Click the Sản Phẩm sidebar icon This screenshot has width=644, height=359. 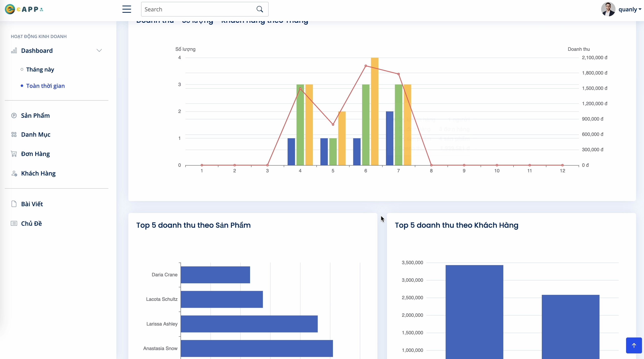coord(14,116)
